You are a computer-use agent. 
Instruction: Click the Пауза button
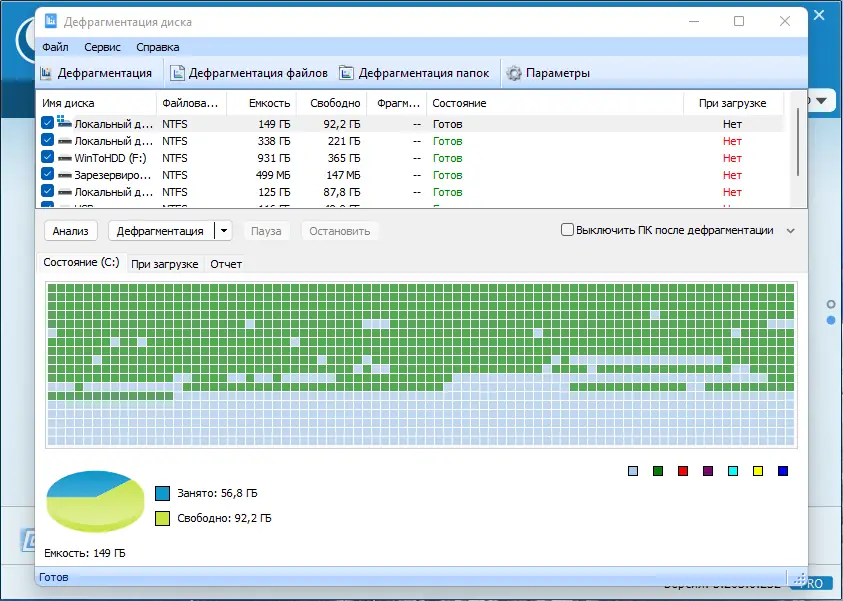pyautogui.click(x=266, y=231)
